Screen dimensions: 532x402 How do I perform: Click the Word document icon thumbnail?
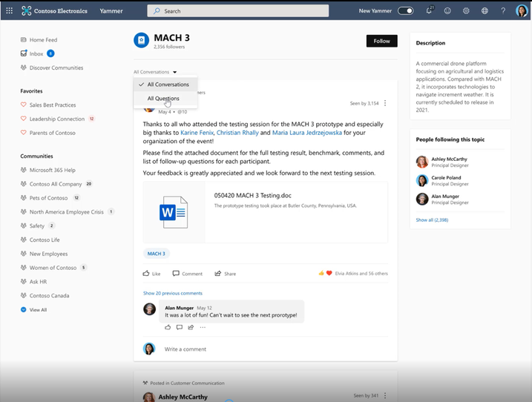174,212
